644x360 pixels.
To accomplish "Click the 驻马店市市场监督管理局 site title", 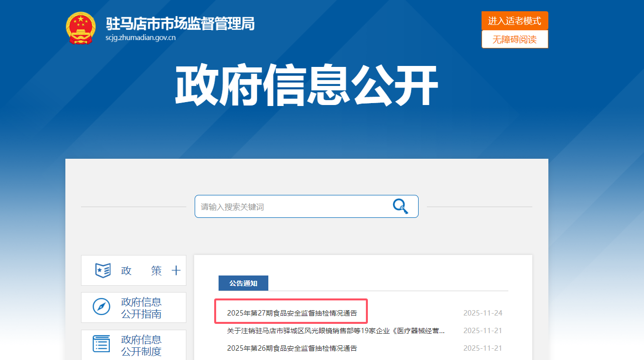I will [x=181, y=23].
